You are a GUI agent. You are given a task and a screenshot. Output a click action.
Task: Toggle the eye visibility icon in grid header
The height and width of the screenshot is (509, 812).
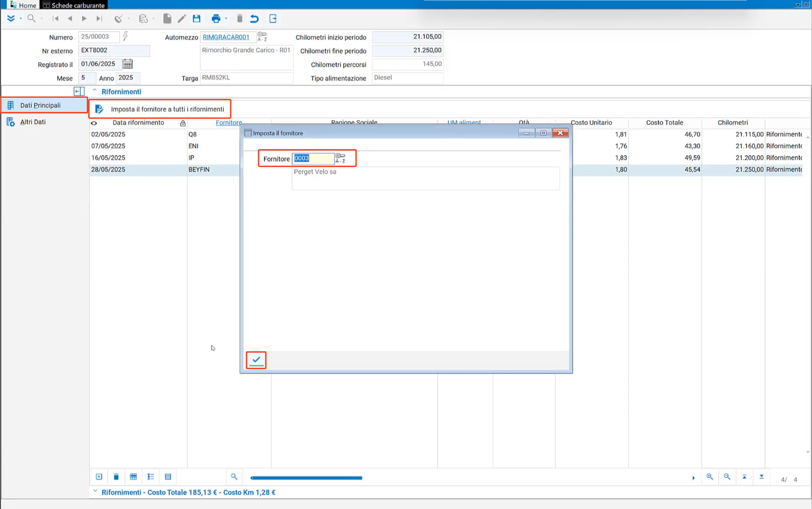tap(94, 123)
